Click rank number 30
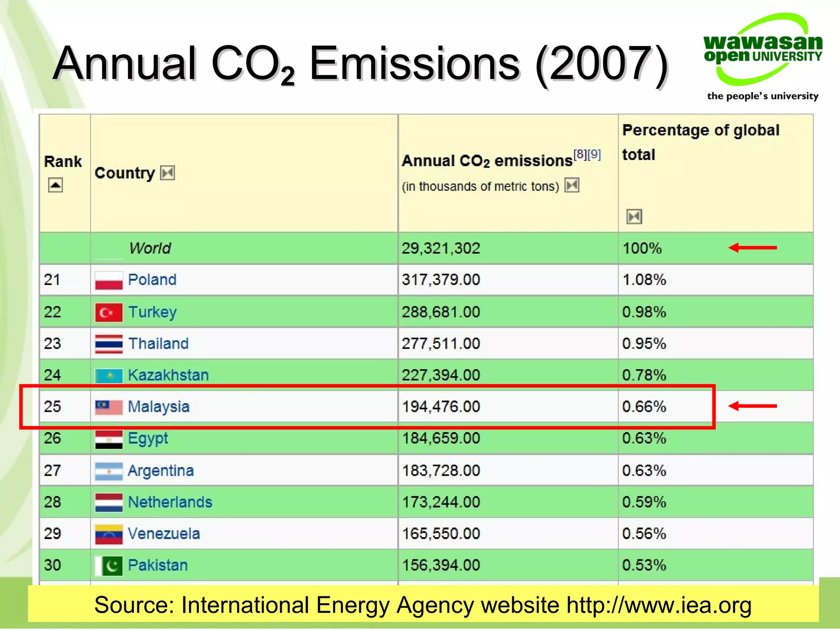This screenshot has height=630, width=840. (52, 565)
